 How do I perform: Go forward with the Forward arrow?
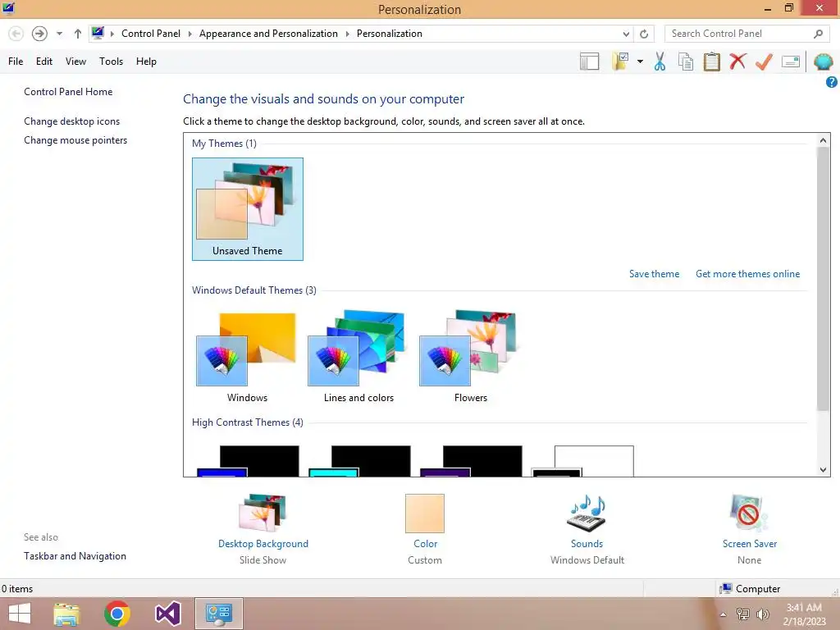tap(39, 34)
